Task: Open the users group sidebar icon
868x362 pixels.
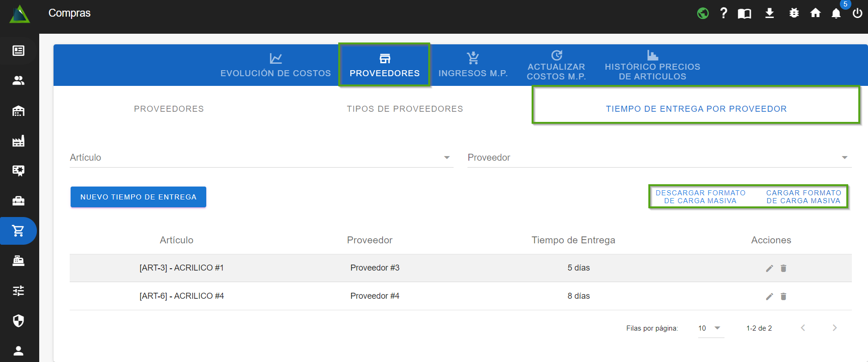Action: click(18, 81)
